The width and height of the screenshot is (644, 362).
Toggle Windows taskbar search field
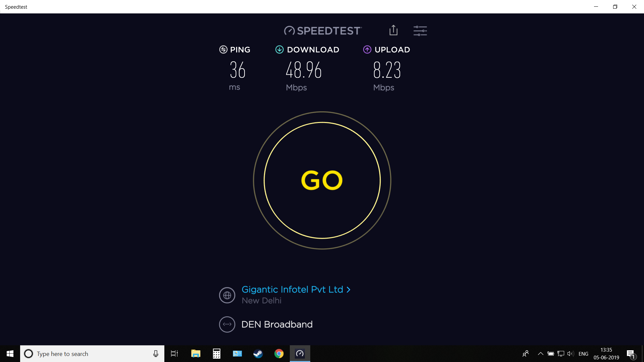[92, 354]
